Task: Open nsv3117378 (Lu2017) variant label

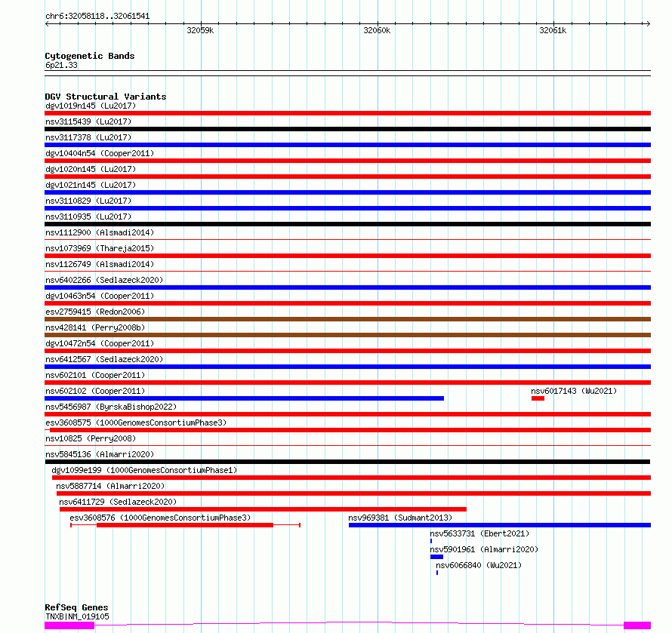Action: [x=88, y=137]
